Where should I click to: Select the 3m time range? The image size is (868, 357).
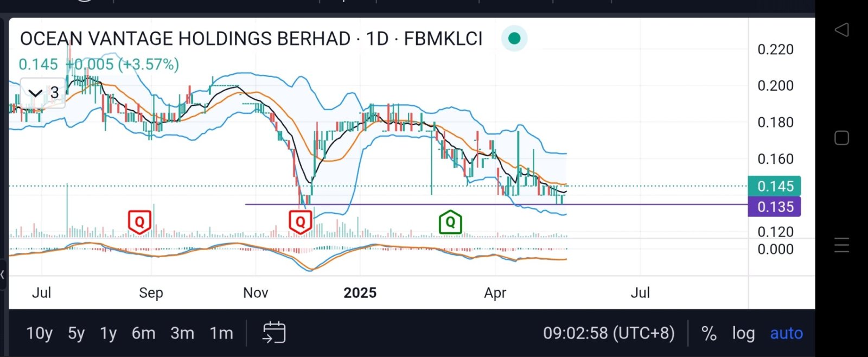click(x=182, y=333)
